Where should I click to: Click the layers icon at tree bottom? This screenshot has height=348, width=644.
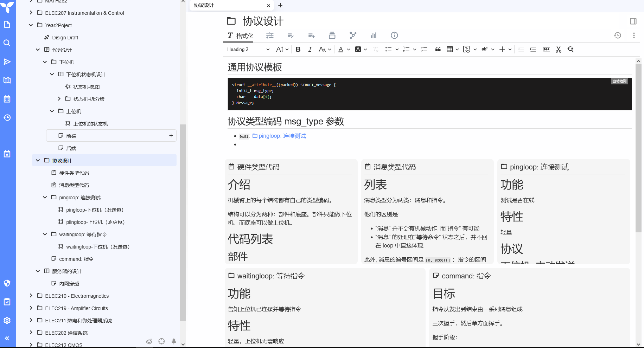click(x=149, y=341)
